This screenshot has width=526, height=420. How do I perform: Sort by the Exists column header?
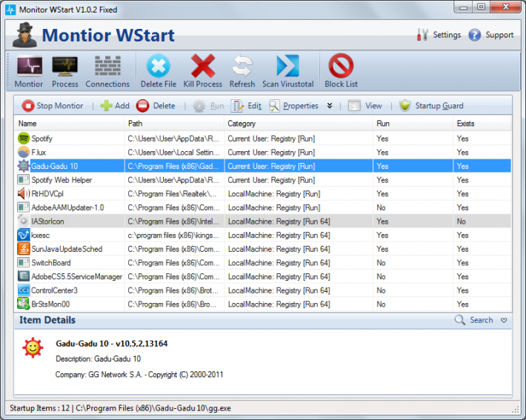(482, 124)
